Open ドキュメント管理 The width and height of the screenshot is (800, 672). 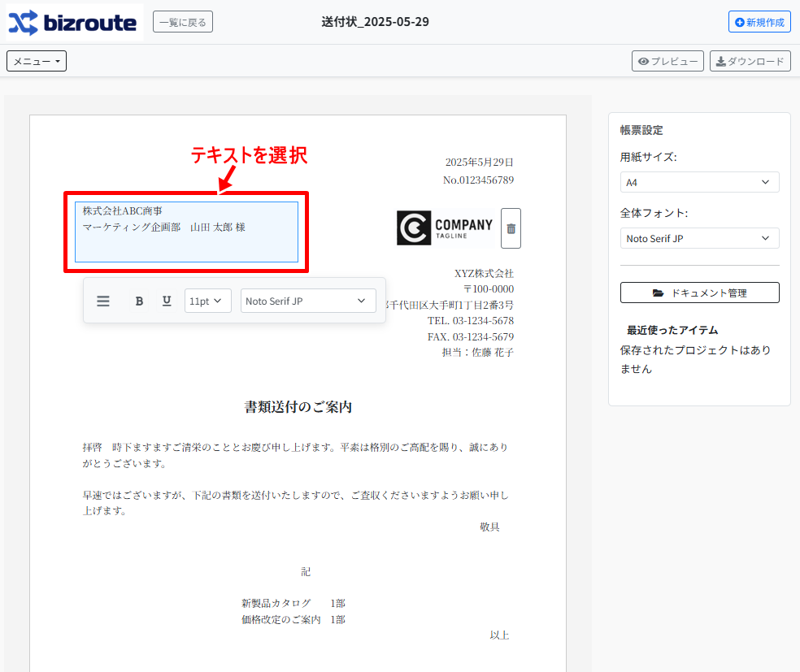click(x=699, y=293)
